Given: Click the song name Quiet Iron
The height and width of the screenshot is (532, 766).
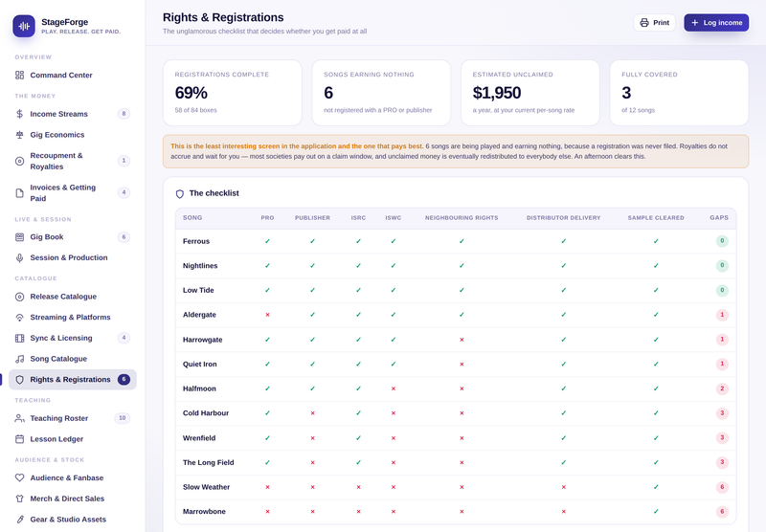Looking at the screenshot, I should [200, 365].
